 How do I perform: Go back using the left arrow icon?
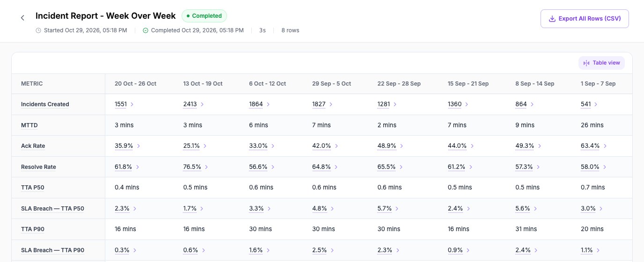(x=22, y=18)
